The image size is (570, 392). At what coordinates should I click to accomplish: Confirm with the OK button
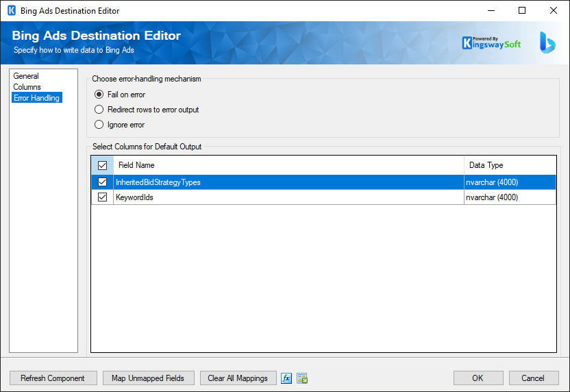pyautogui.click(x=478, y=378)
